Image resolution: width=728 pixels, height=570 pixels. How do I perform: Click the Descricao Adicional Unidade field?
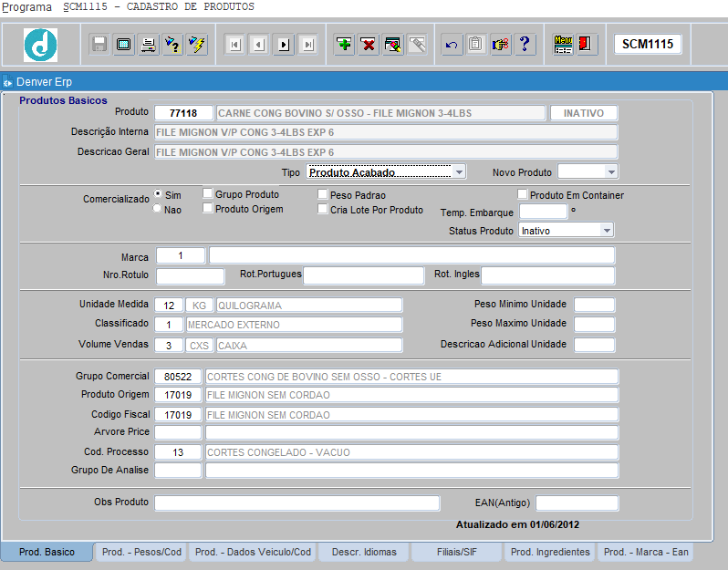tap(594, 345)
